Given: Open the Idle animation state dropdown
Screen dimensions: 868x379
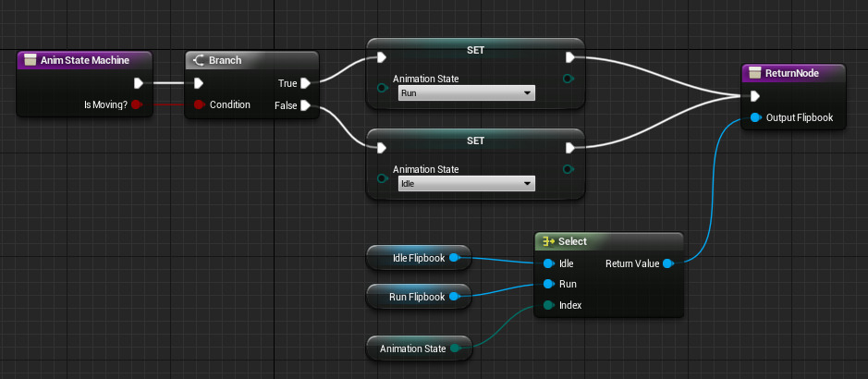Looking at the screenshot, I should click(x=466, y=184).
